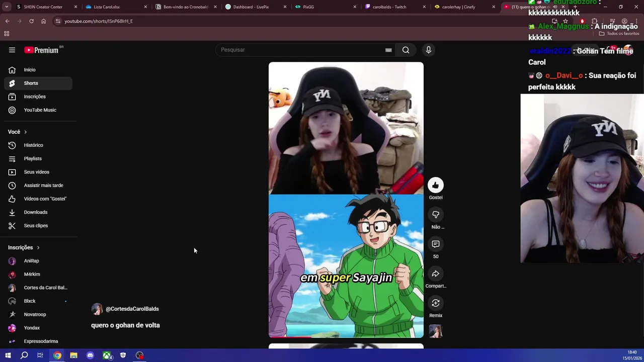Viewport: 644px width, 362px height.
Task: Open the Xbox app from the taskbar
Action: point(107,355)
